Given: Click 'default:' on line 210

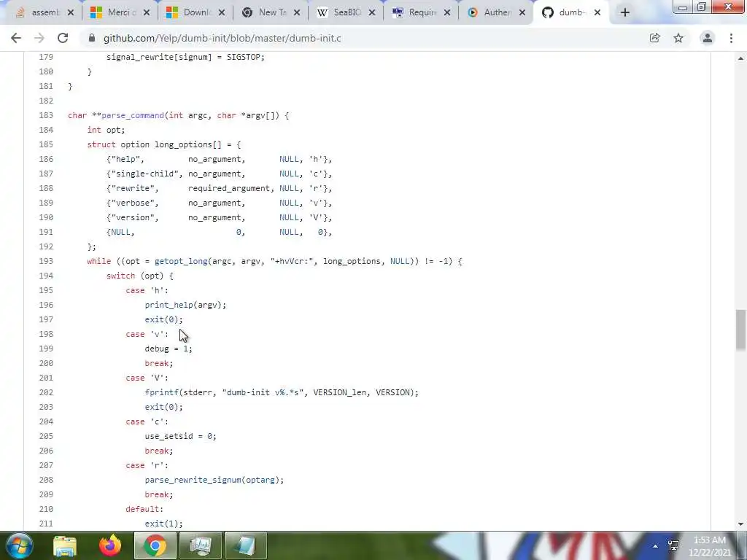Looking at the screenshot, I should click(144, 509).
